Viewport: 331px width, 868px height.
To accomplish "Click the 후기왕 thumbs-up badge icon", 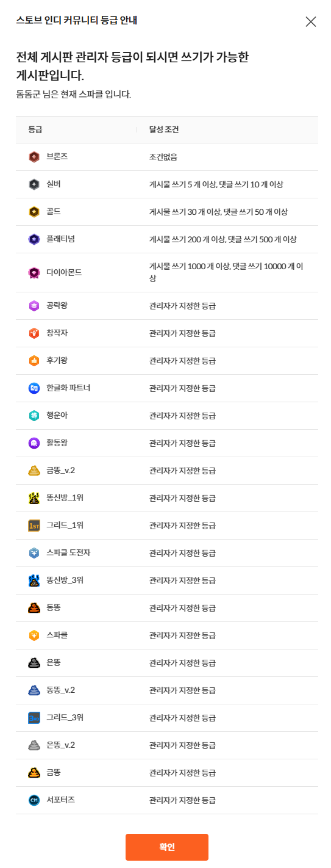I will point(34,361).
